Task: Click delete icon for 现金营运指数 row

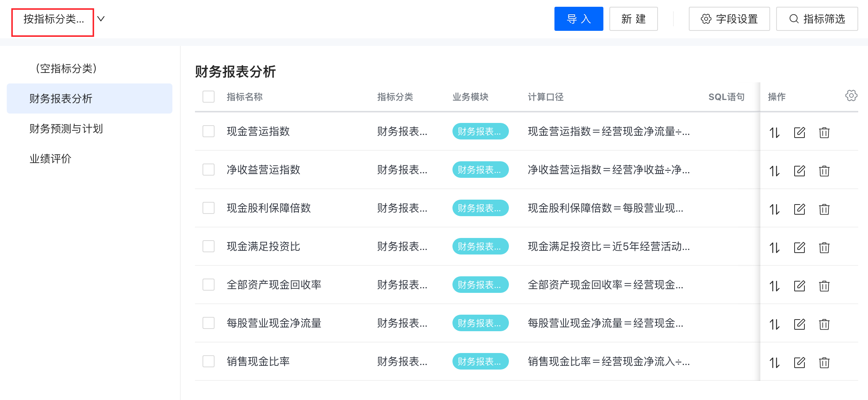Action: 824,132
